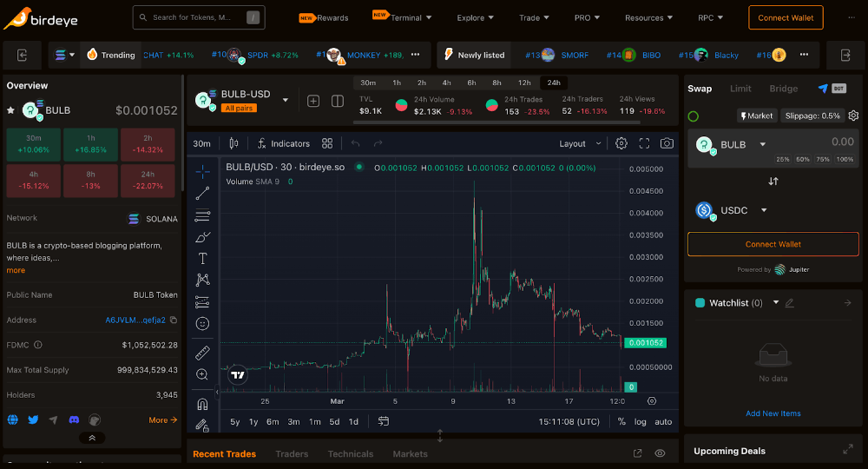Open the More socials link
Viewport: 868px width, 469px height.
(x=163, y=420)
